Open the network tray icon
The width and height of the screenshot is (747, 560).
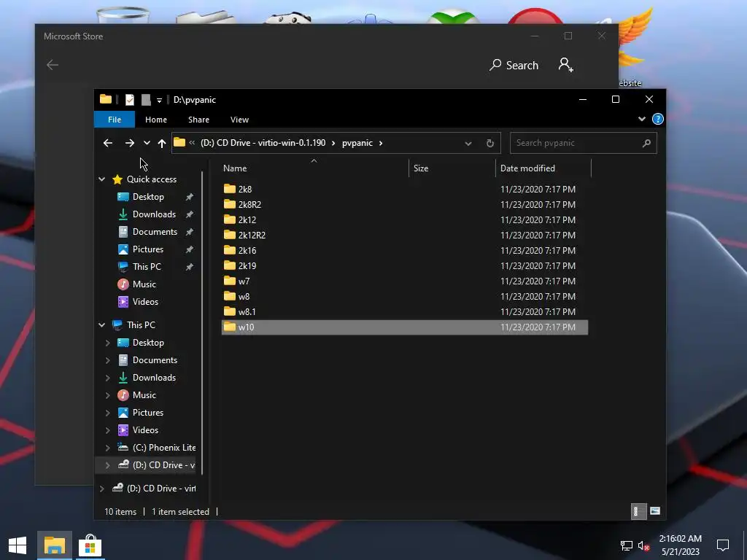[x=626, y=545]
